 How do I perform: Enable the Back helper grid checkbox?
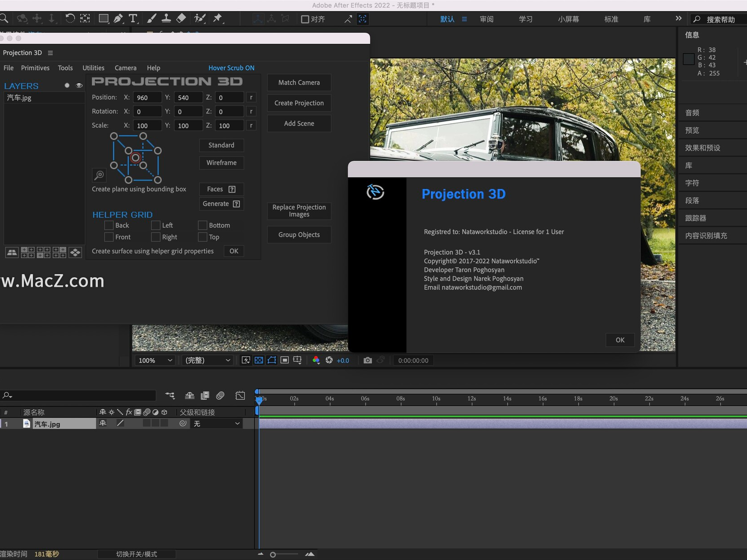(x=108, y=225)
